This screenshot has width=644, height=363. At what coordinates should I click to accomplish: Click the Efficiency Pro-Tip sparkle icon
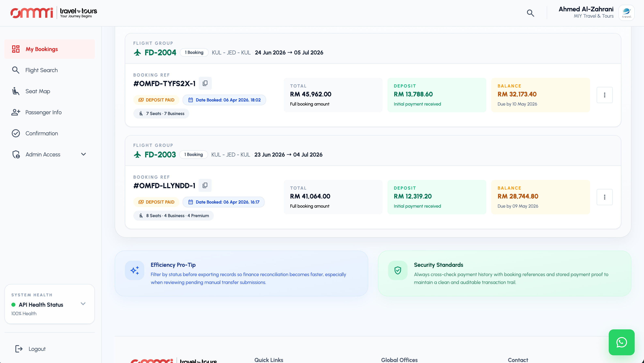[x=135, y=270]
